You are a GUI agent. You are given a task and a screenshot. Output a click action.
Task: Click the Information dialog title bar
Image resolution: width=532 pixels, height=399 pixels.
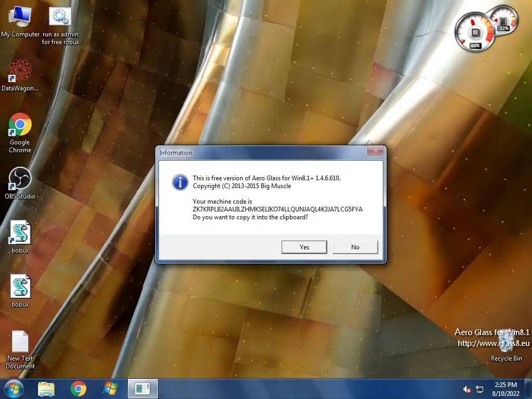click(x=261, y=153)
